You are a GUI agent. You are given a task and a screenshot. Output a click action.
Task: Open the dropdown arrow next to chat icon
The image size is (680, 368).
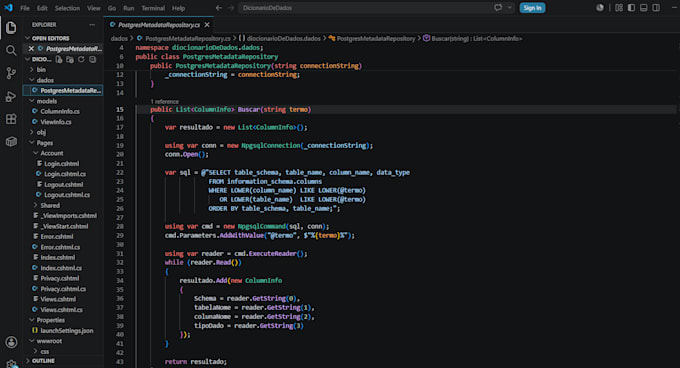[510, 8]
